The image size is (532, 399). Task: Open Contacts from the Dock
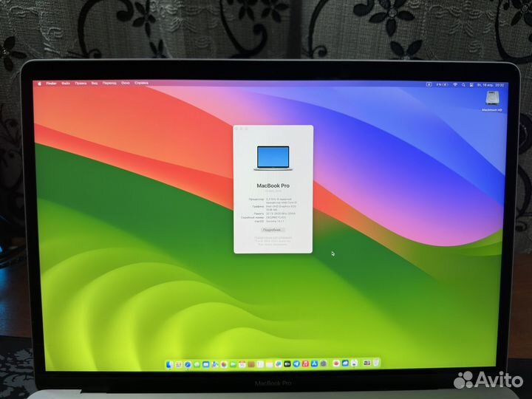click(251, 364)
